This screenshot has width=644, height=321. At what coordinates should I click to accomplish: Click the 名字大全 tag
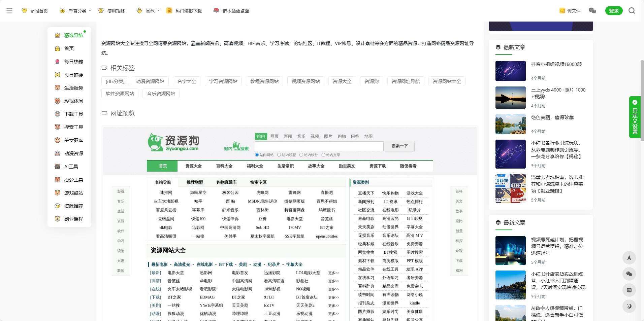click(187, 81)
